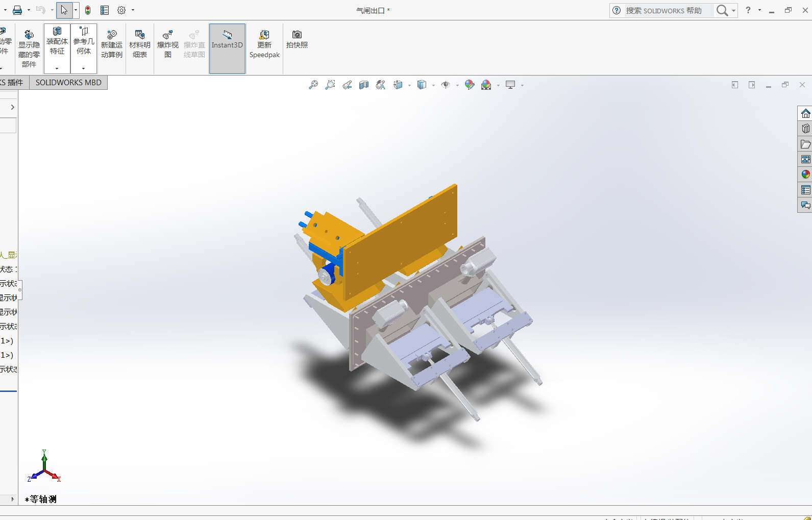
Task: Open SOLIDWORKS Resources home tab
Action: point(805,113)
